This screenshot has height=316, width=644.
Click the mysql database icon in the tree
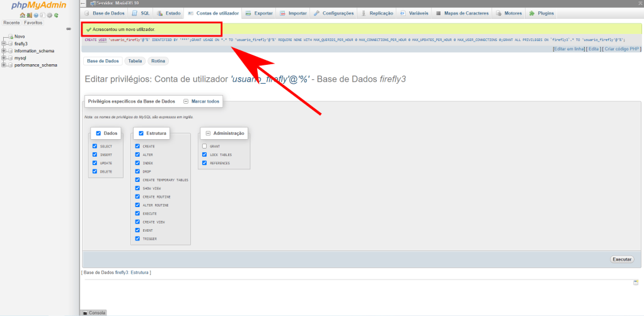(x=11, y=58)
